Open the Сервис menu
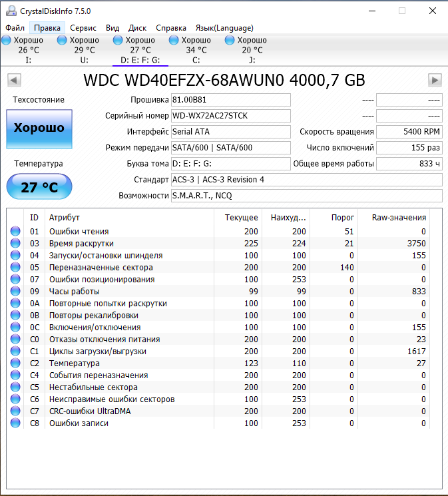This screenshot has height=496, width=448. 83,28
